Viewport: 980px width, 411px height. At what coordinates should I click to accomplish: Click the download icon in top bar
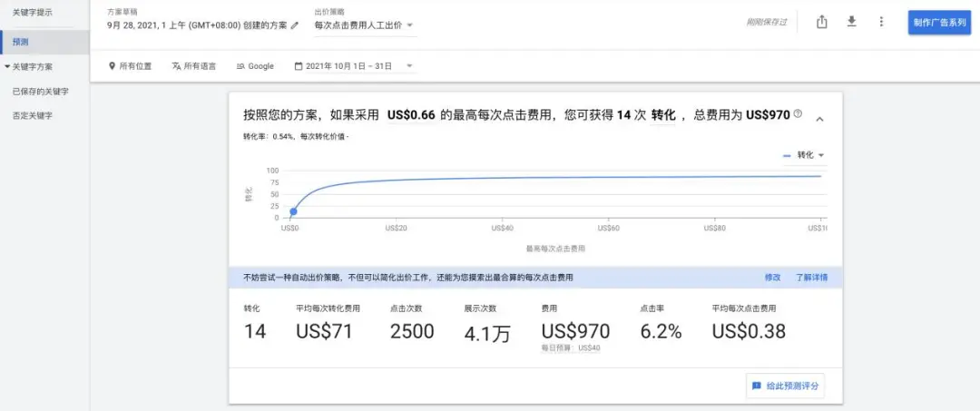[x=851, y=22]
